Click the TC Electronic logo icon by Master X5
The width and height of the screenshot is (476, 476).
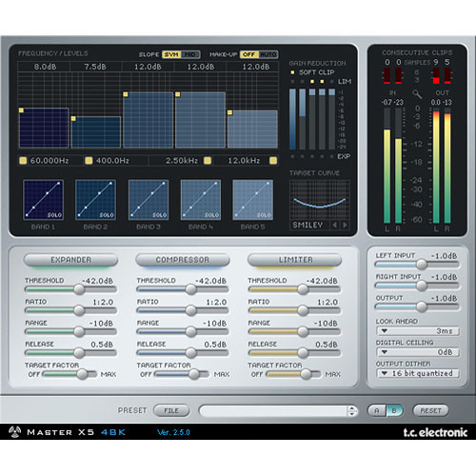[x=14, y=432]
